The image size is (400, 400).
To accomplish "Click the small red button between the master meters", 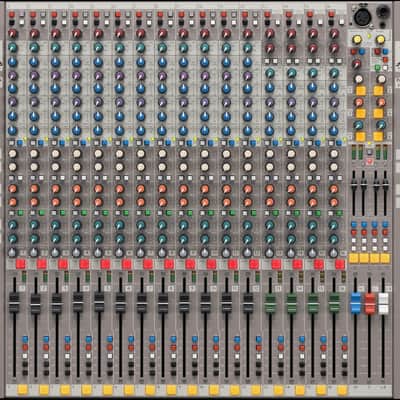I will click(x=369, y=162).
